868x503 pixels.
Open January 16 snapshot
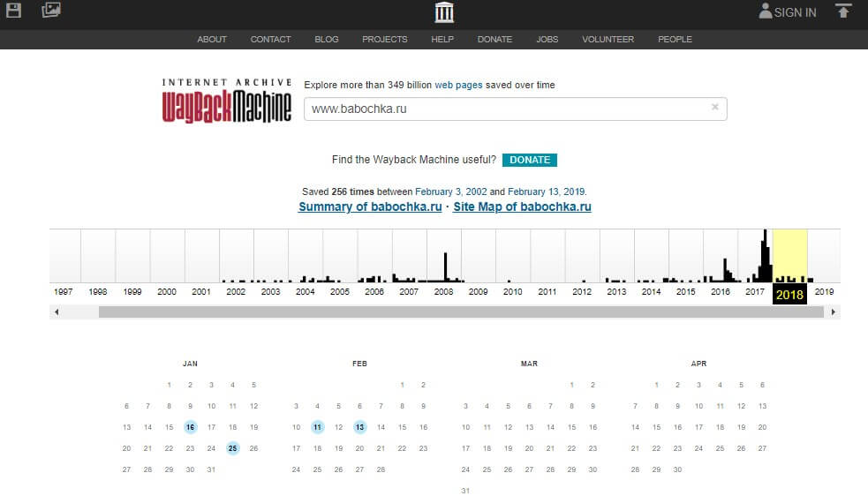tap(191, 427)
